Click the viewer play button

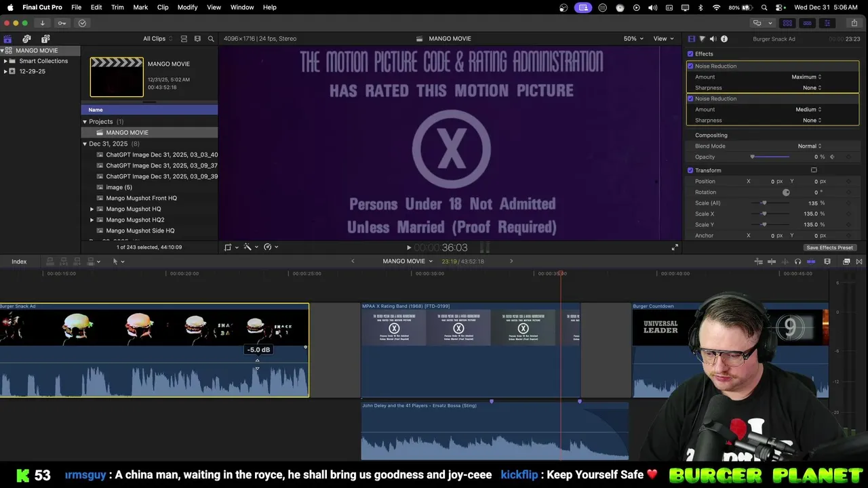tap(408, 248)
